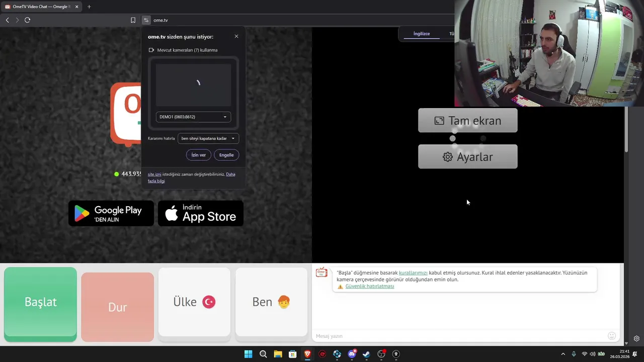Click the microphone tray icon
This screenshot has height=362, width=644.
point(574,354)
